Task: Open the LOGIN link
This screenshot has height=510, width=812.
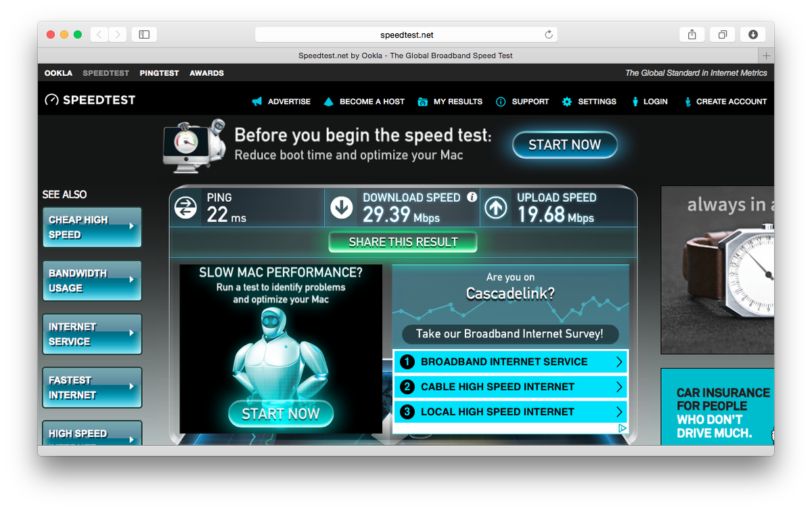Action: coord(656,102)
